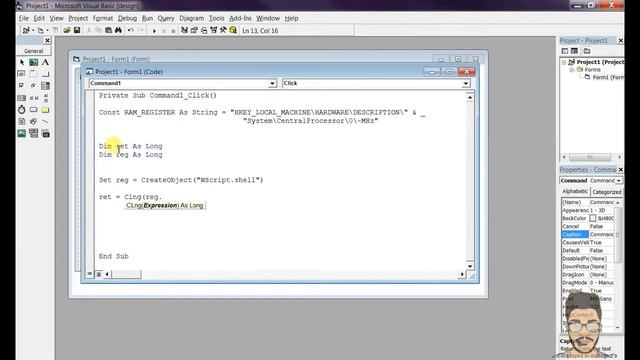Open the Click procedure dropdown
Image resolution: width=640 pixels, height=360 pixels.
point(466,83)
